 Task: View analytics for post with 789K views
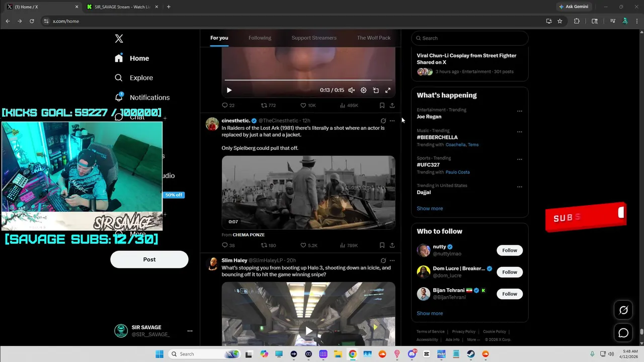[x=349, y=245]
